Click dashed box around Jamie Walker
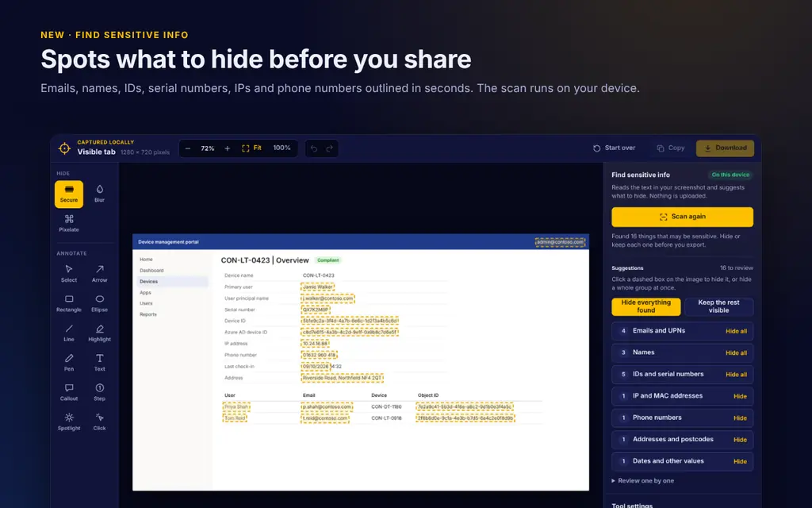The height and width of the screenshot is (508, 812). click(x=317, y=287)
